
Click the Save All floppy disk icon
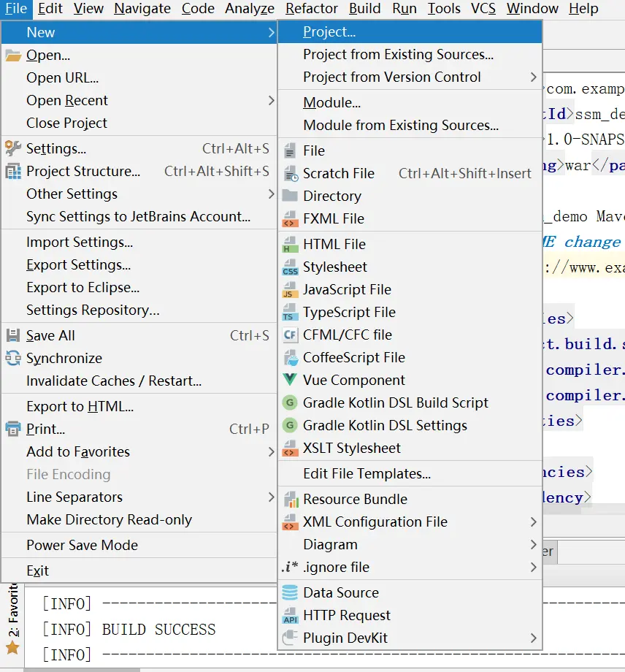pos(13,335)
